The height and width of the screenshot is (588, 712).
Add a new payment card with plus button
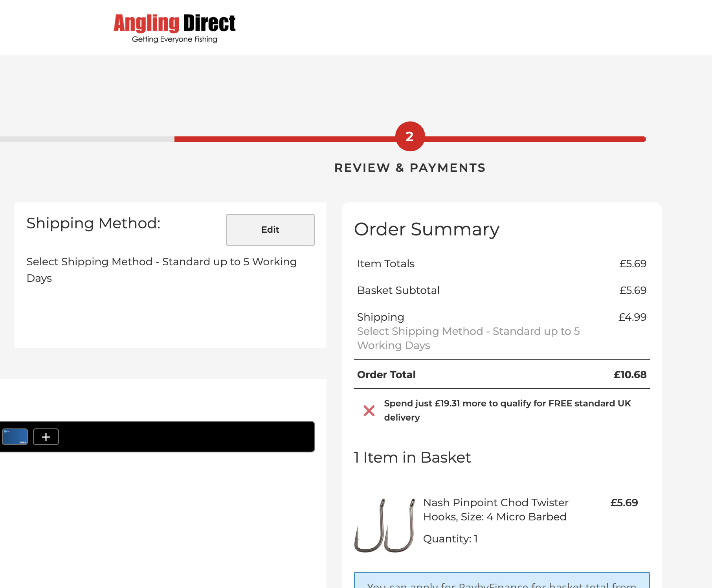(x=46, y=437)
